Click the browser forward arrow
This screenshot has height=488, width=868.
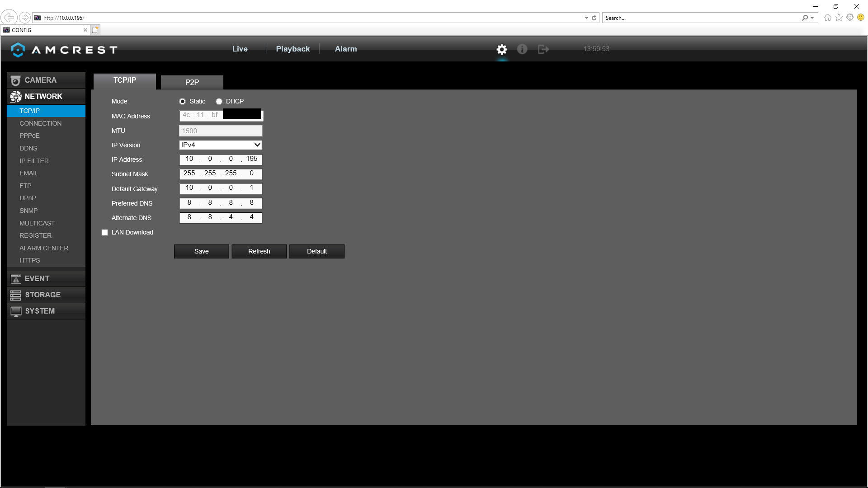point(25,18)
